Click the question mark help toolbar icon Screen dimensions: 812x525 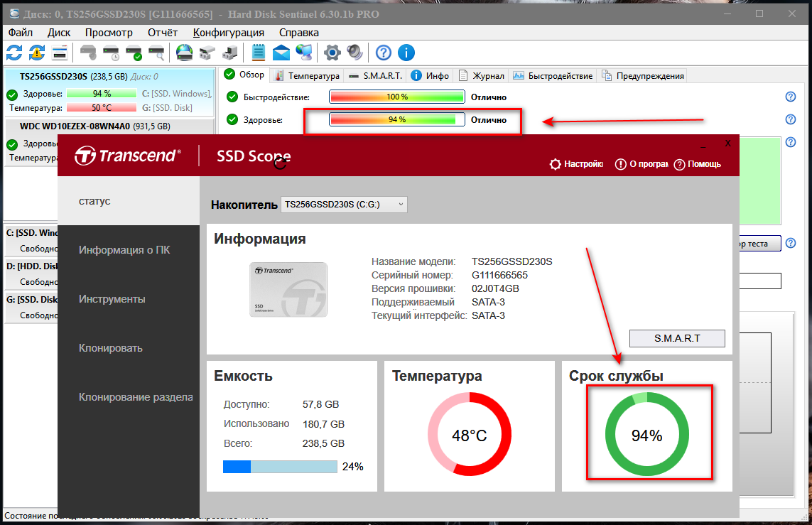pos(384,53)
